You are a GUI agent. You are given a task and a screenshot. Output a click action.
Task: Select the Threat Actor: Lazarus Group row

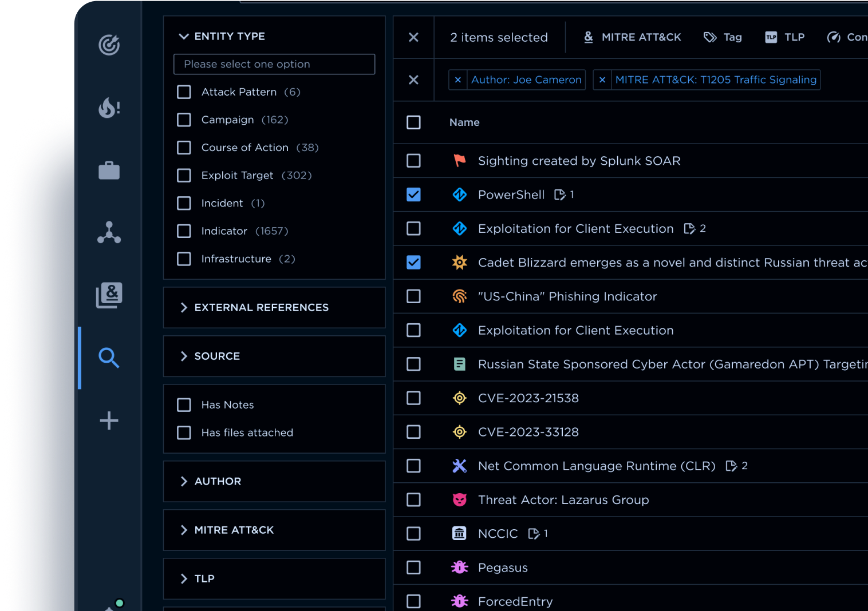coord(413,499)
